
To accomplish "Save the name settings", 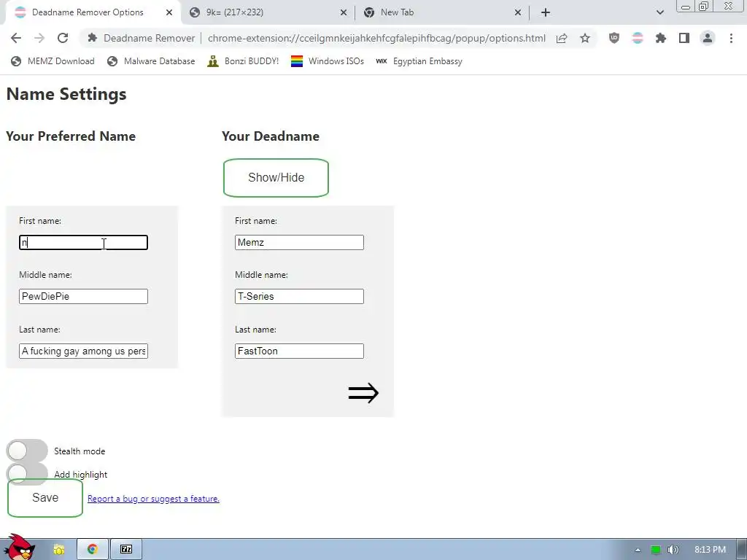I will 45,497.
